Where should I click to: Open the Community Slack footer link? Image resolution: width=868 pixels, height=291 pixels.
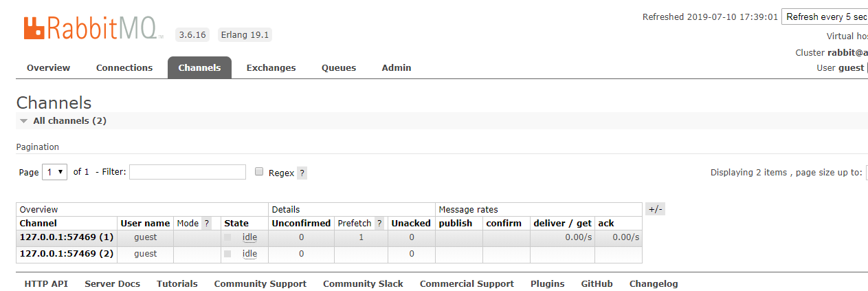(363, 283)
